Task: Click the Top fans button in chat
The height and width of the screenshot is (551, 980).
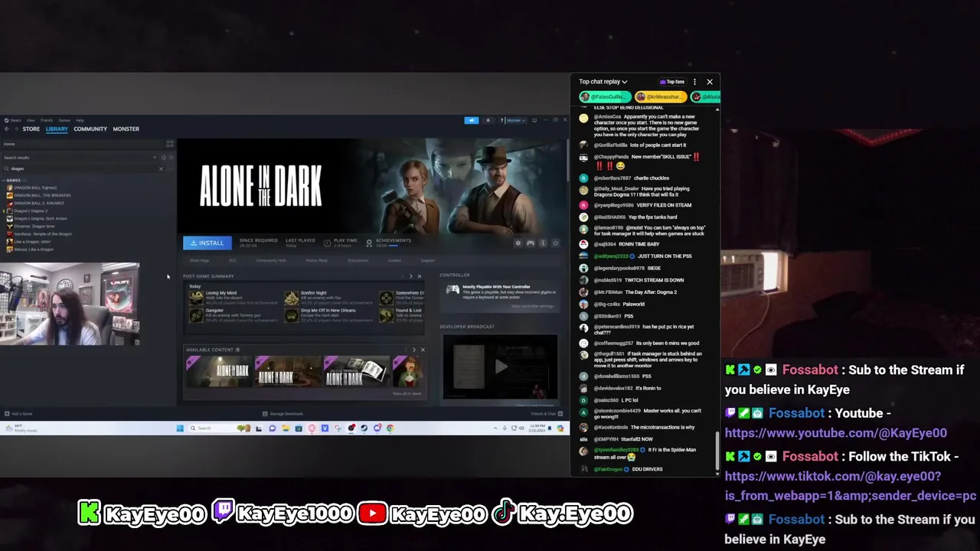Action: 671,82
